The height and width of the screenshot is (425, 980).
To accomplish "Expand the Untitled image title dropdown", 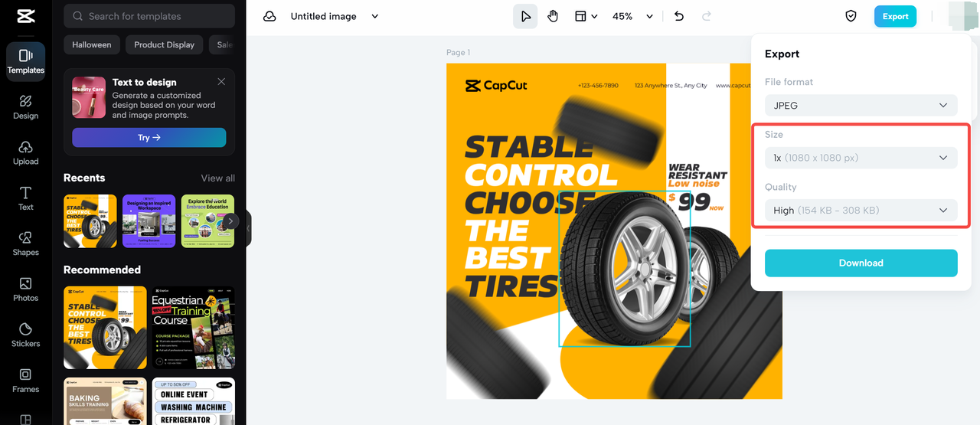I will (x=374, y=16).
